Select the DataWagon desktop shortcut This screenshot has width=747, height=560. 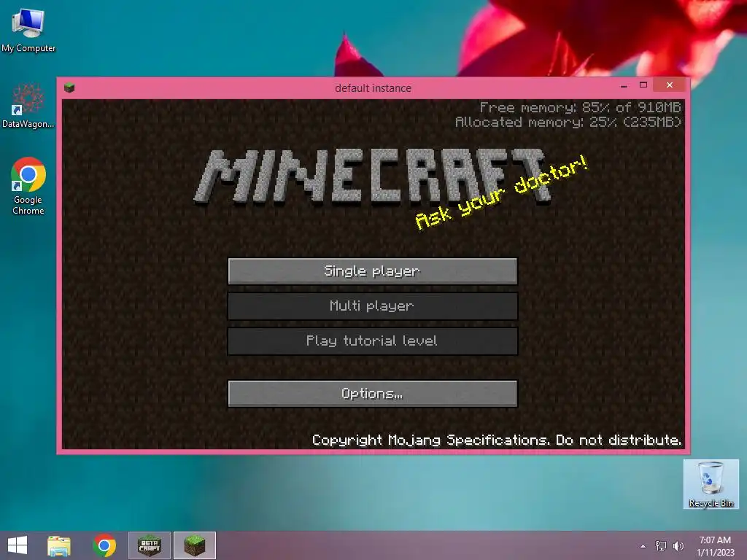(28, 106)
